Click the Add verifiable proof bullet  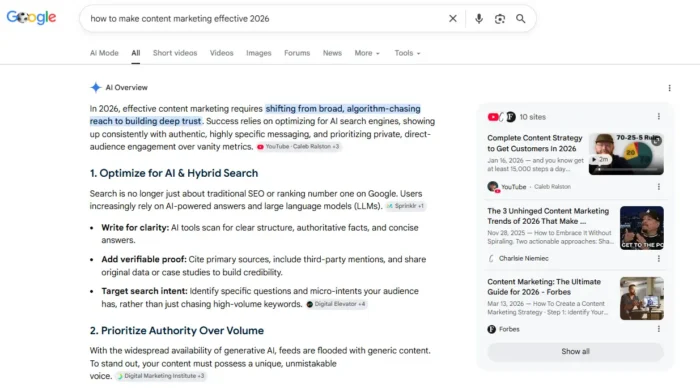coord(263,266)
